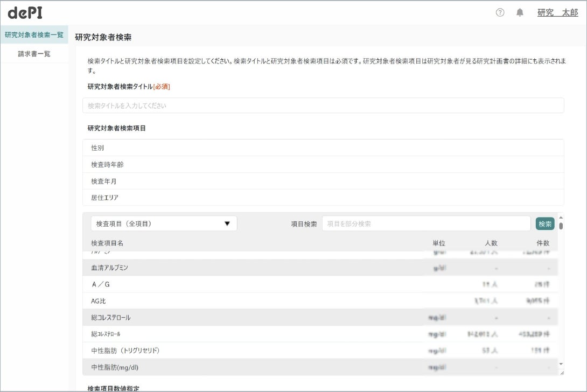
Task: Open notifications bell icon
Action: 520,13
